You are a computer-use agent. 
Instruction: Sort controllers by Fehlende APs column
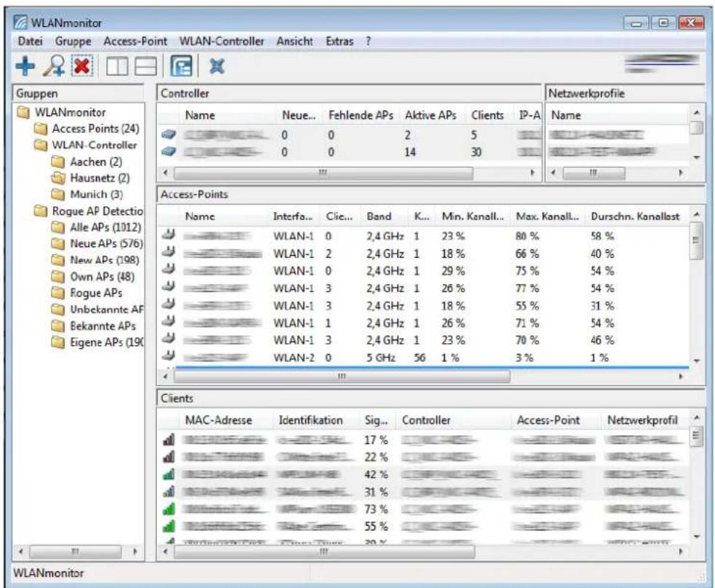tap(360, 116)
